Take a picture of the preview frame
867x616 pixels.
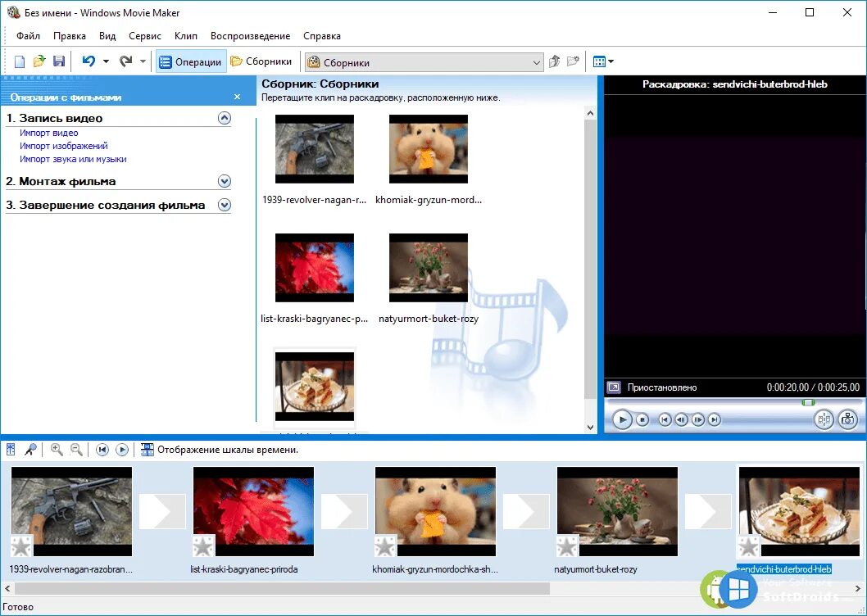click(x=847, y=420)
